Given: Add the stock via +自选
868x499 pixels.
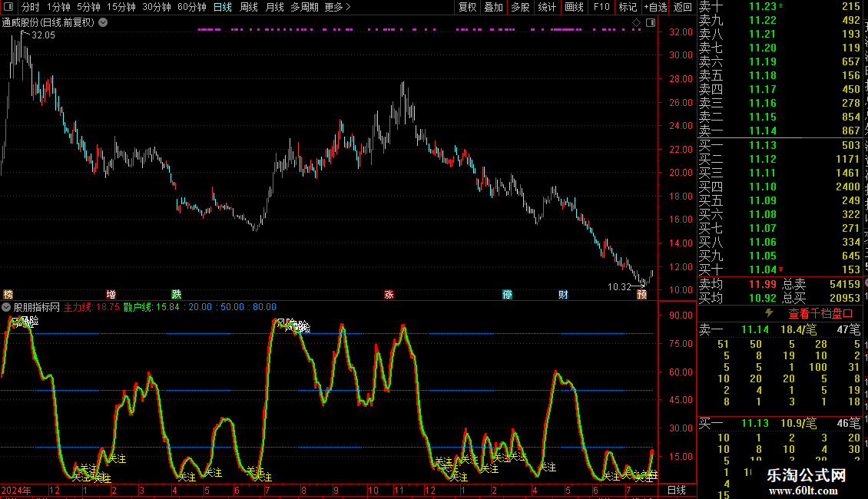Looking at the screenshot, I should (x=655, y=7).
